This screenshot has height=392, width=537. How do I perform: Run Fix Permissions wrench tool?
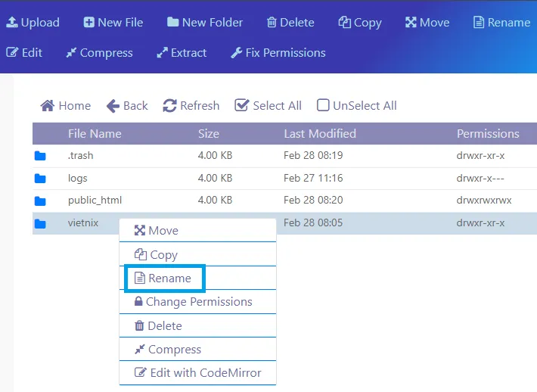click(x=278, y=53)
